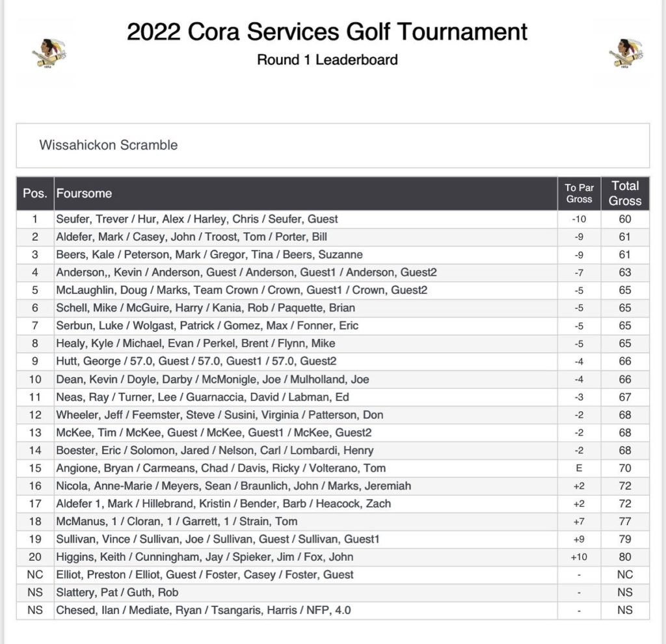This screenshot has height=644, width=666.
Task: Open the Hutt, George foursome row
Action: (333, 361)
